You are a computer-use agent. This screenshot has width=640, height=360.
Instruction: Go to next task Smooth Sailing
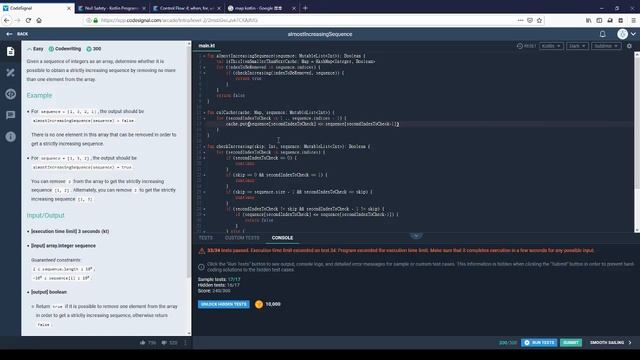[x=610, y=342]
